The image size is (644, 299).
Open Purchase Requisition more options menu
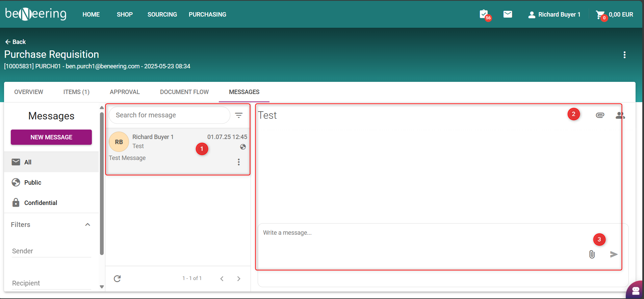[x=624, y=55]
